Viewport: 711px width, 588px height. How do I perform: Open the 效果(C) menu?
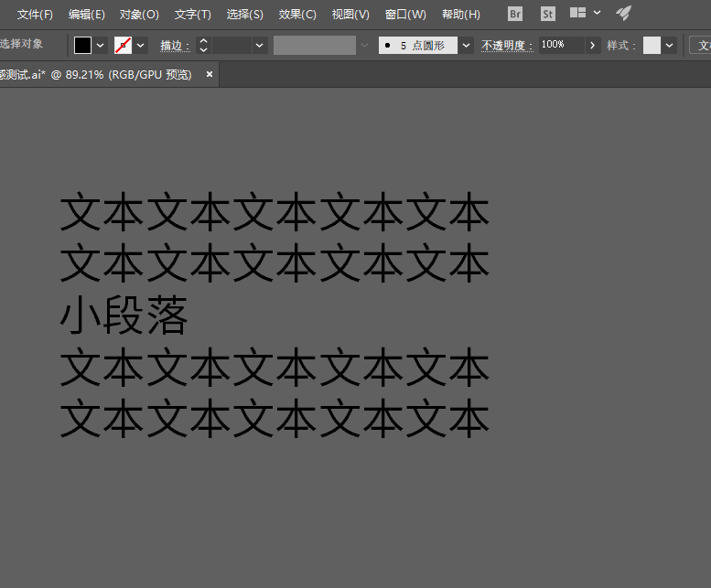(297, 15)
